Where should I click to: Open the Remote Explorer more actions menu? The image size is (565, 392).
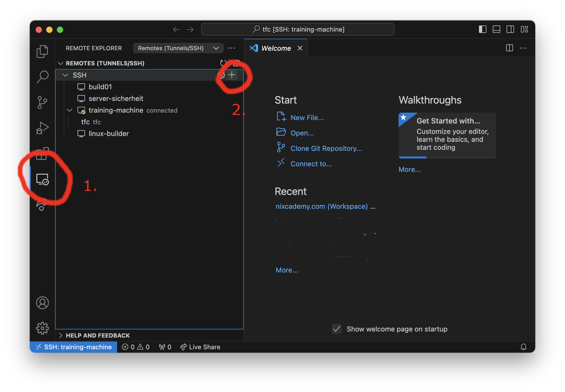232,48
